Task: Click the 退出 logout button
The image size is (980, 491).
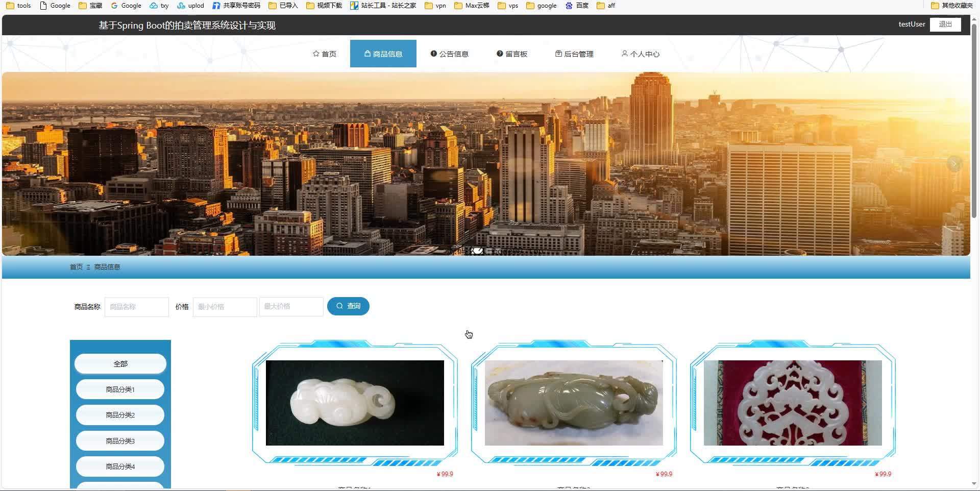Action: pyautogui.click(x=945, y=24)
